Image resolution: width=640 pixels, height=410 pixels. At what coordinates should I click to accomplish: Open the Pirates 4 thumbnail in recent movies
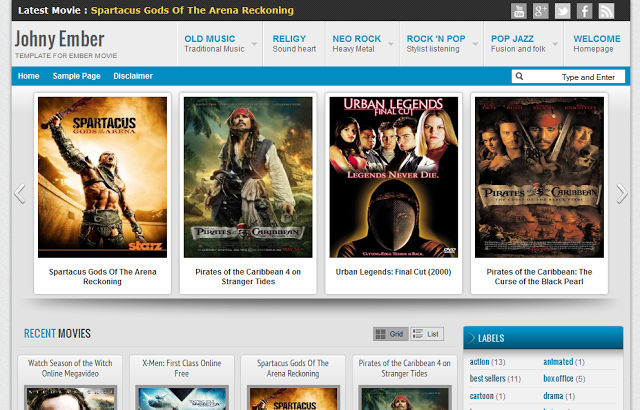(404, 398)
